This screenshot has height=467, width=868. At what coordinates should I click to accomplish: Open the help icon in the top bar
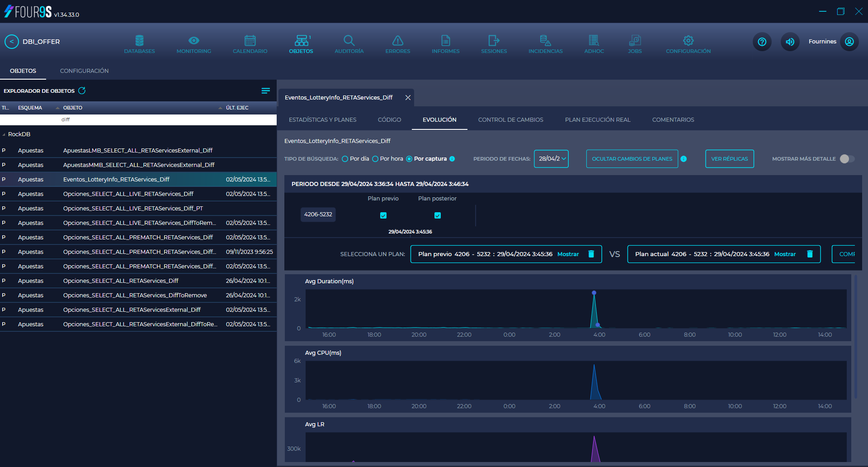coord(762,42)
